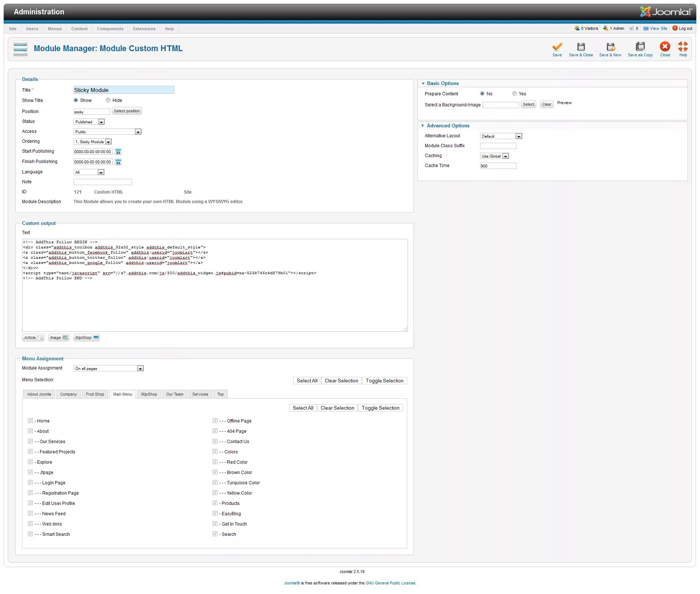Viewport: 700px width, 594px height.
Task: Switch to the About Joomla tab
Action: tap(39, 394)
